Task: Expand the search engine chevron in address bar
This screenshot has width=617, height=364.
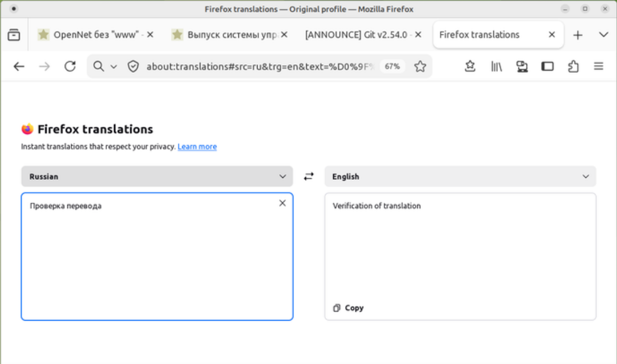Action: click(112, 66)
